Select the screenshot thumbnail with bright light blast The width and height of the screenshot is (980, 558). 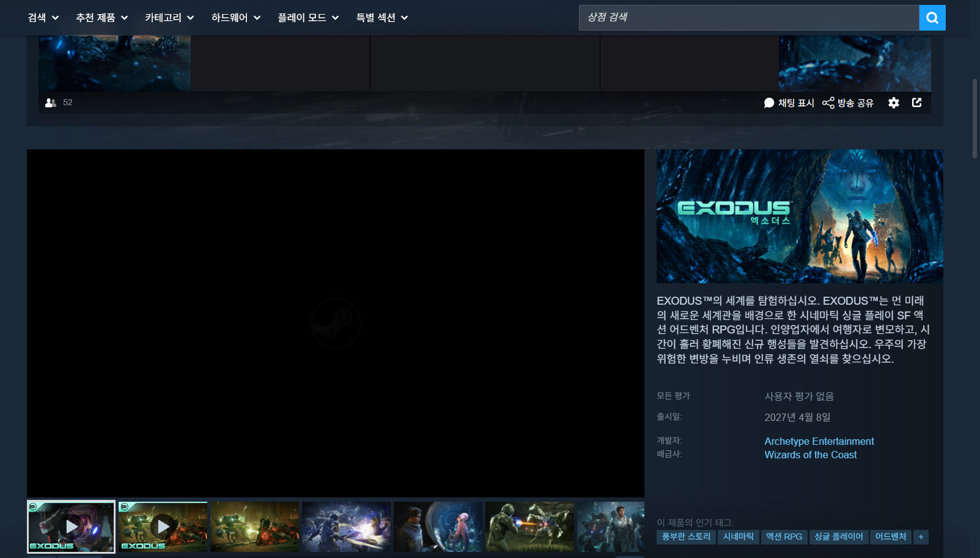(x=347, y=527)
